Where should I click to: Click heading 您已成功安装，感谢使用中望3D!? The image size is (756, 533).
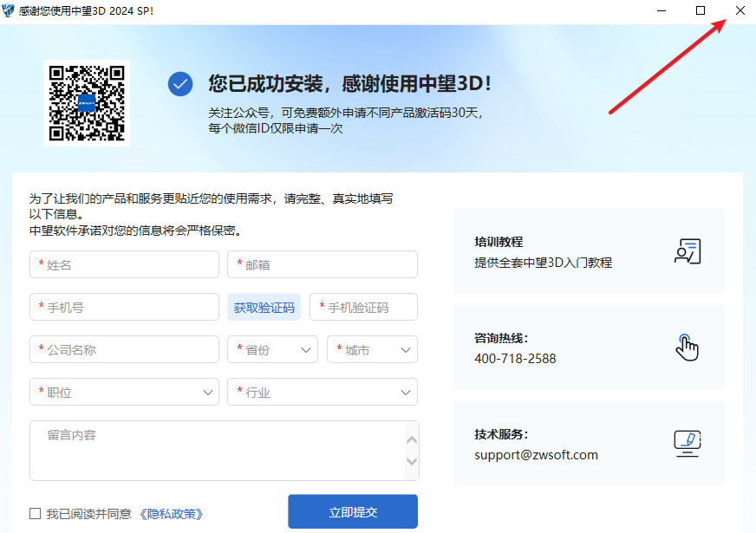pyautogui.click(x=350, y=84)
